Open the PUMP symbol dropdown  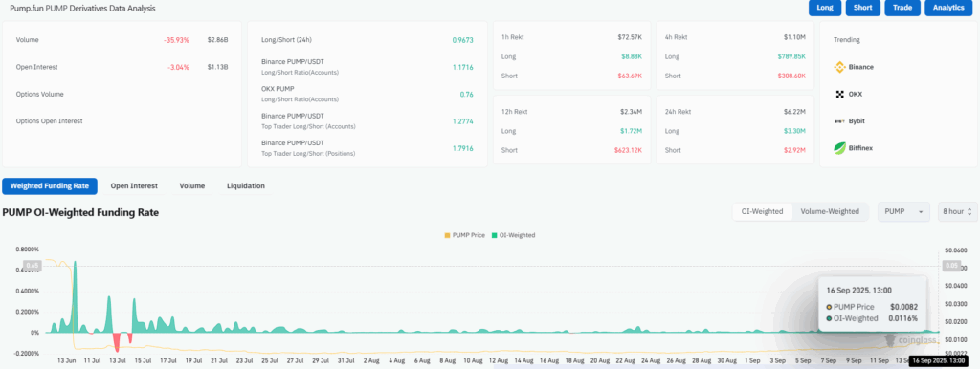[903, 211]
